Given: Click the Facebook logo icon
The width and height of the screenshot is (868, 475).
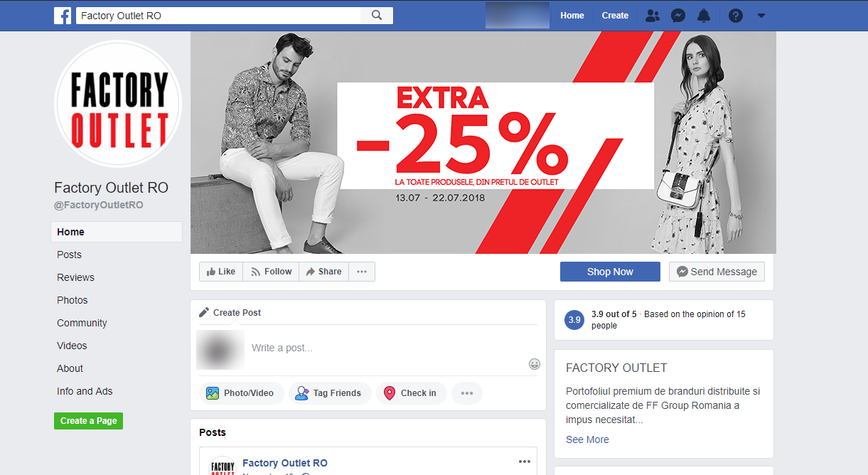Looking at the screenshot, I should [63, 16].
